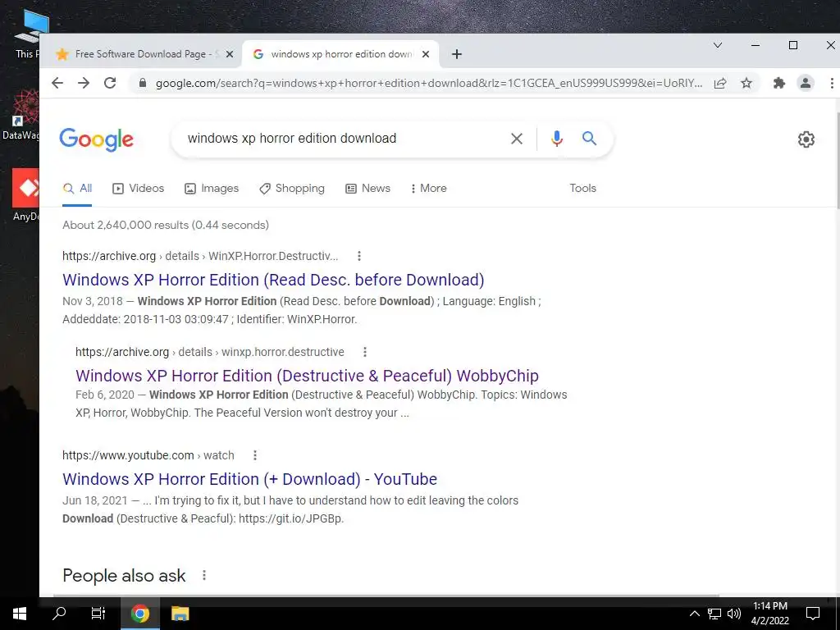Go back with Chrome's back arrow

click(x=57, y=83)
